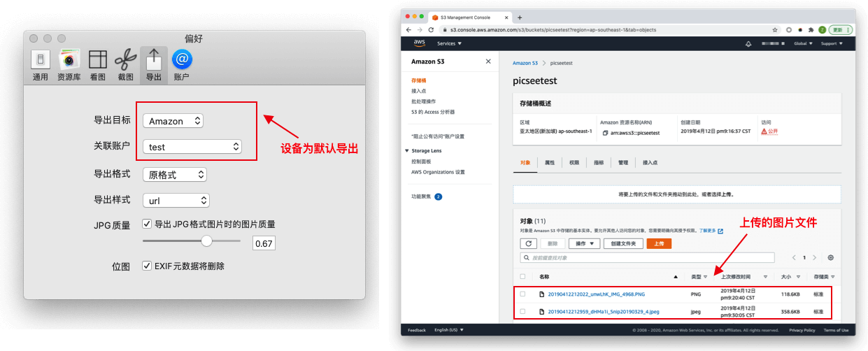Open the 导出样式 url dropdown
This screenshot has height=351, width=868.
pos(176,201)
